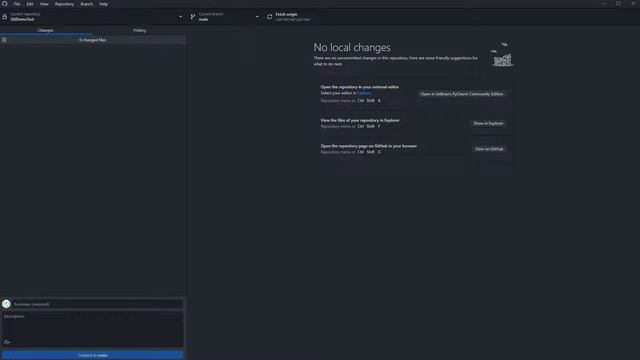
Task: Switch to the Changes tab
Action: (x=45, y=30)
